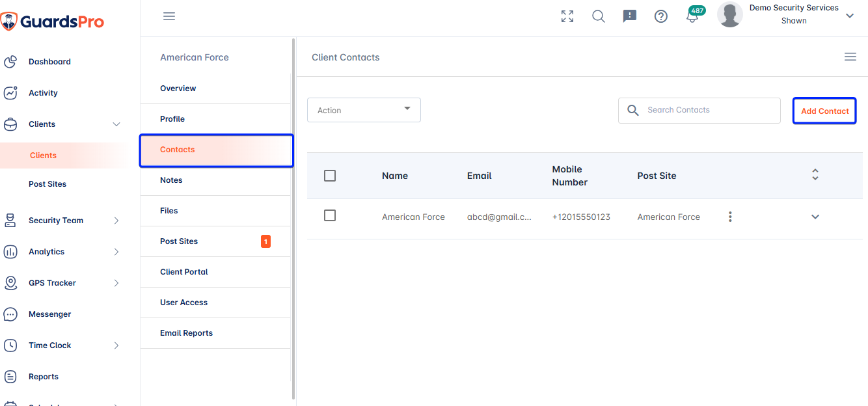
Task: Tick the select-all checkbox in table header
Action: 330,176
